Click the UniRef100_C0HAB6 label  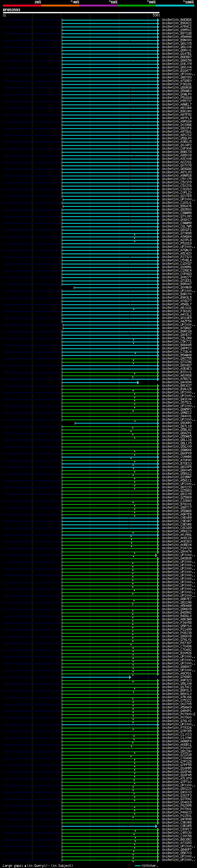[177, 457]
